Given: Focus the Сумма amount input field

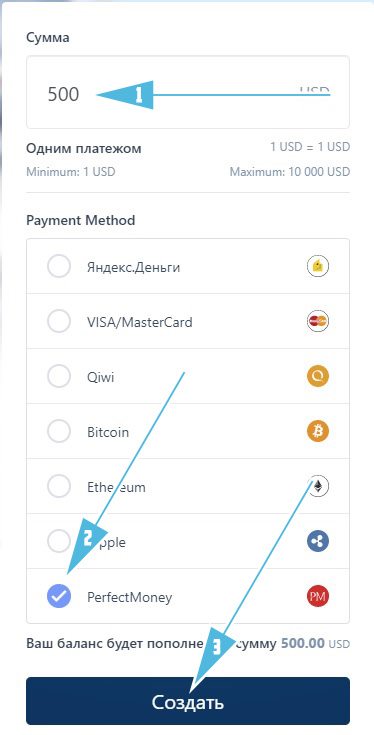Looking at the screenshot, I should (x=188, y=92).
